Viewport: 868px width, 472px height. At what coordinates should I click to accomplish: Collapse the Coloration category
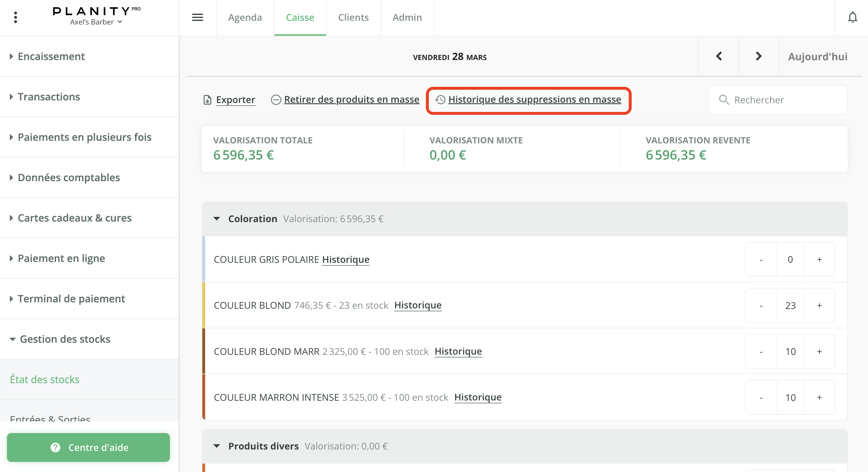click(x=217, y=219)
